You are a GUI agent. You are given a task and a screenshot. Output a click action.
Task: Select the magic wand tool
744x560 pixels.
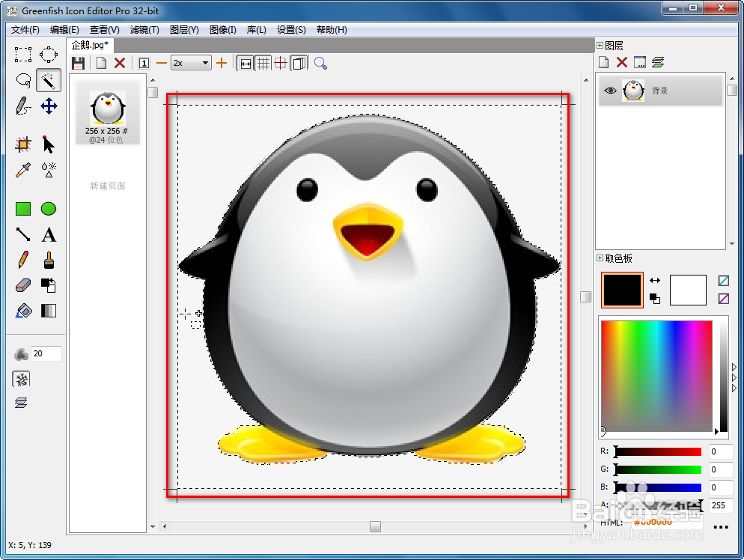click(x=49, y=80)
